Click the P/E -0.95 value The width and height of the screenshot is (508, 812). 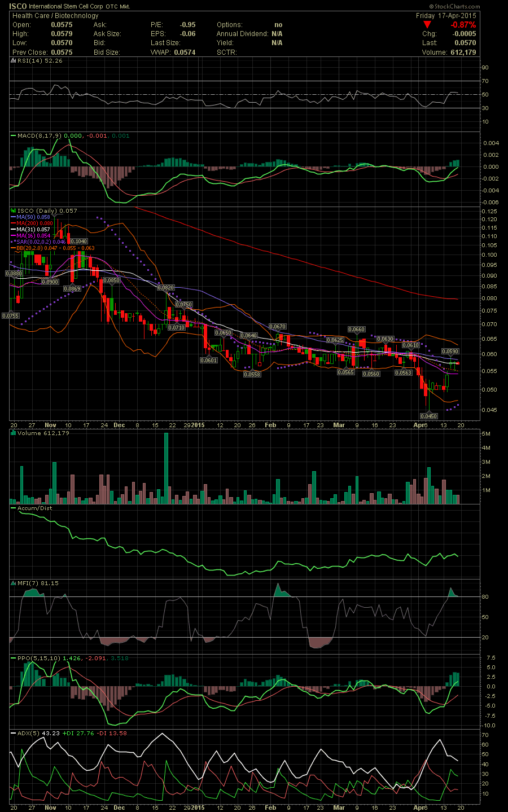tap(173, 25)
